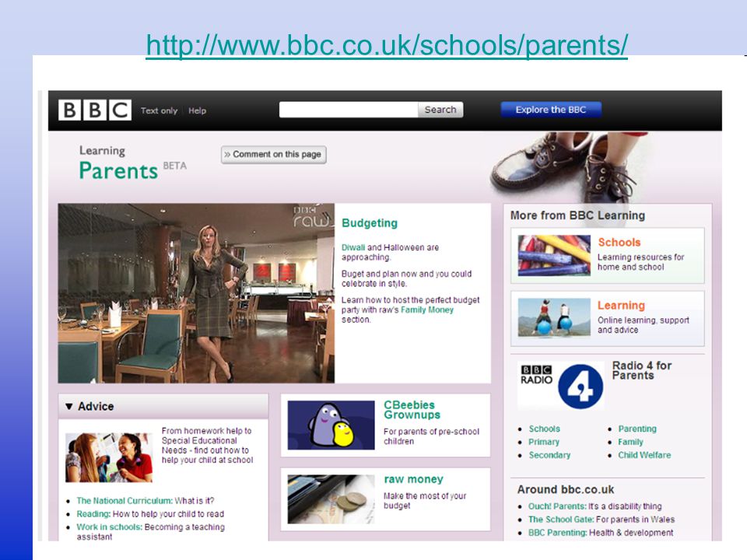
Task: Click the raw money coins thumbnail
Action: coord(331,499)
